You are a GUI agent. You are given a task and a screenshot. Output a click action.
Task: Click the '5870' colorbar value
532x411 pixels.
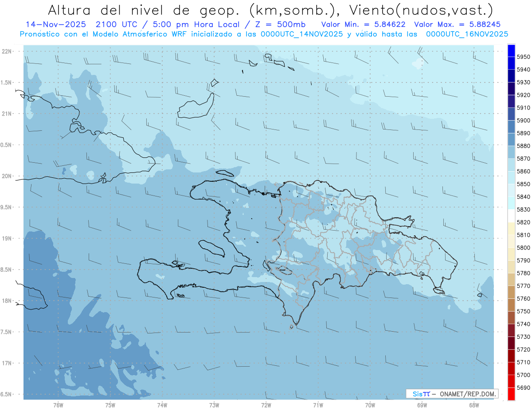pos(524,159)
